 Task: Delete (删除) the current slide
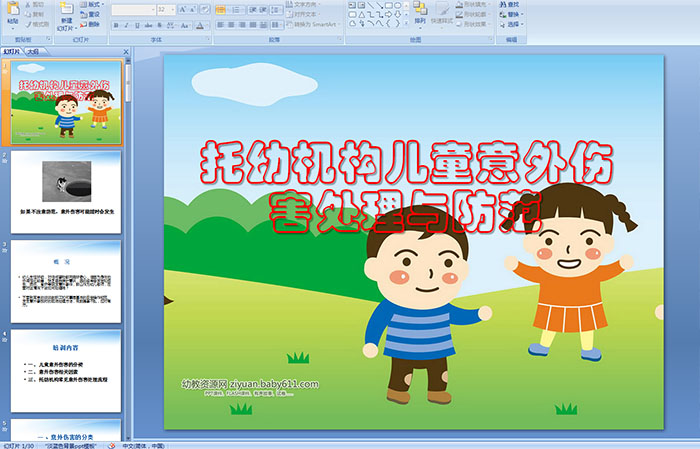pos(90,24)
